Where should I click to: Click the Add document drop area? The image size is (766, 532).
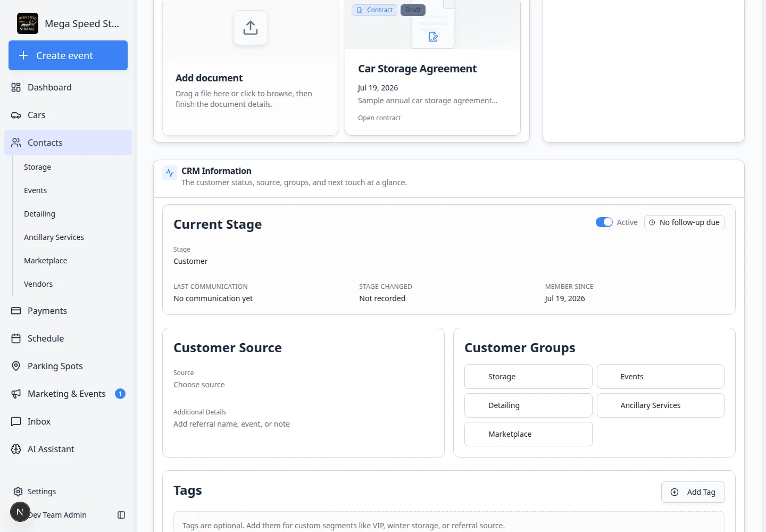point(250,66)
